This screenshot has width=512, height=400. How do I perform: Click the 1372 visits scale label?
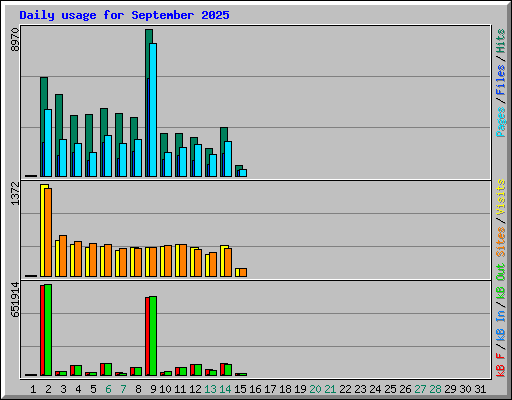click(15, 193)
